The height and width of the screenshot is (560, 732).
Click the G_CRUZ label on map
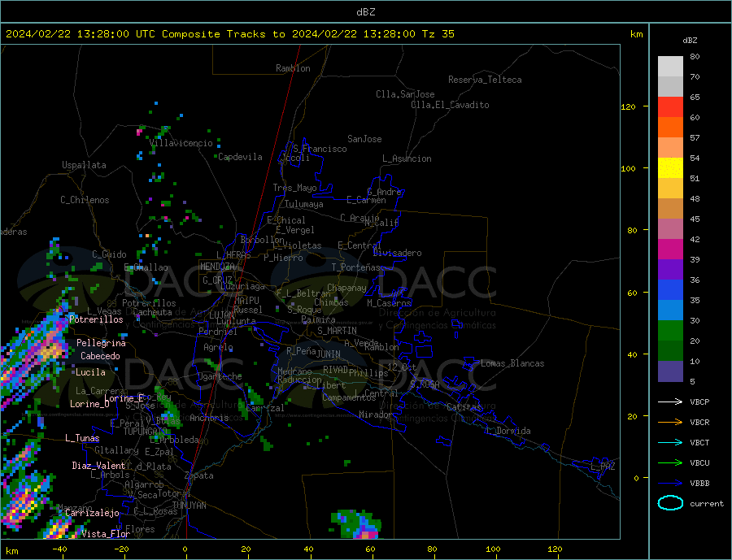(x=217, y=280)
